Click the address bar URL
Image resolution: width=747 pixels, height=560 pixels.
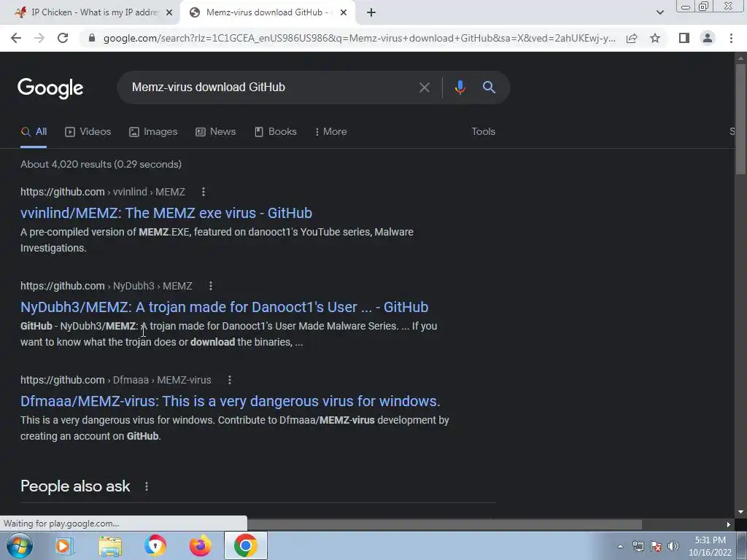(359, 38)
